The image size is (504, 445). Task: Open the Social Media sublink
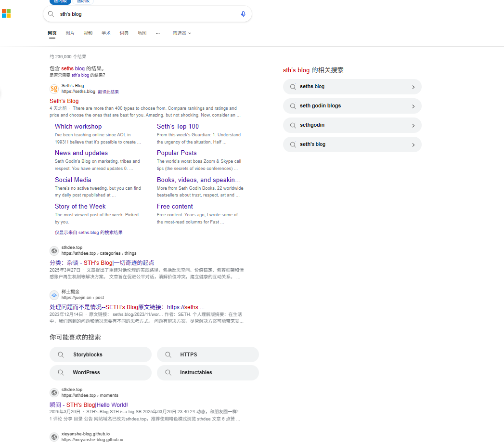point(73,180)
